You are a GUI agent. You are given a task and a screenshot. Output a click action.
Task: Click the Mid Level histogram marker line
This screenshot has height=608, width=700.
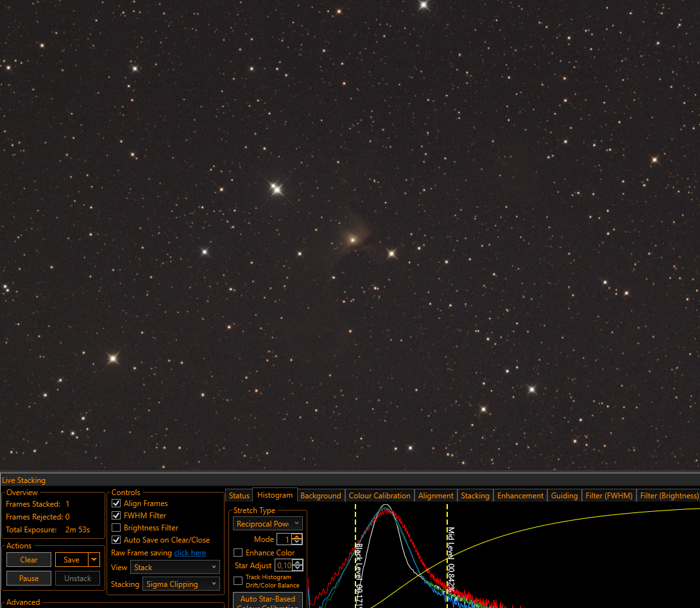447,556
